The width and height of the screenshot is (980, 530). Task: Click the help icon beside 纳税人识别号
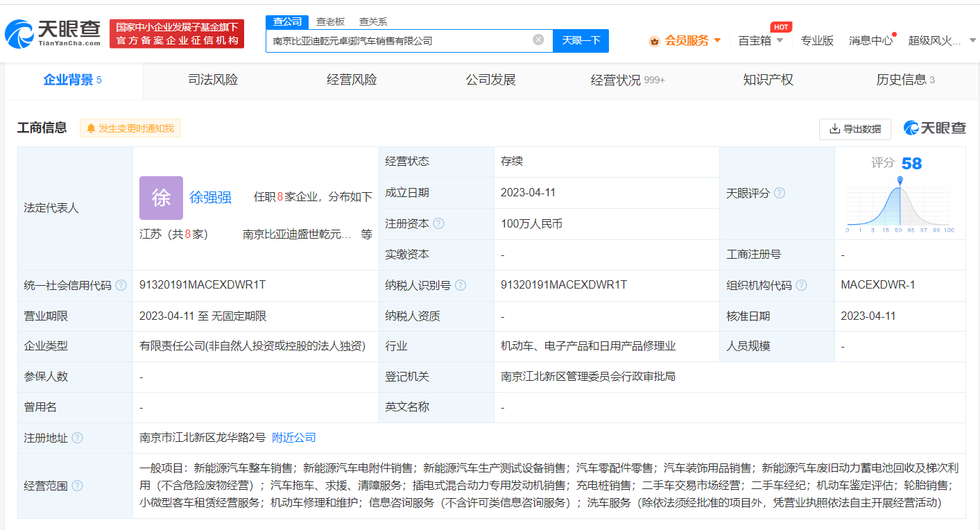(x=461, y=285)
